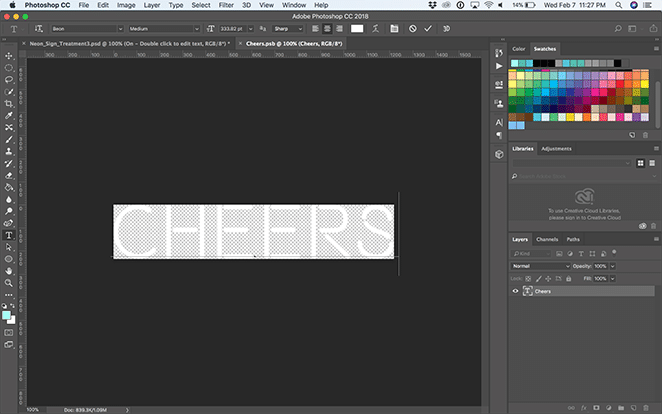Open the warp text option
This screenshot has height=414, width=662.
pos(375,28)
